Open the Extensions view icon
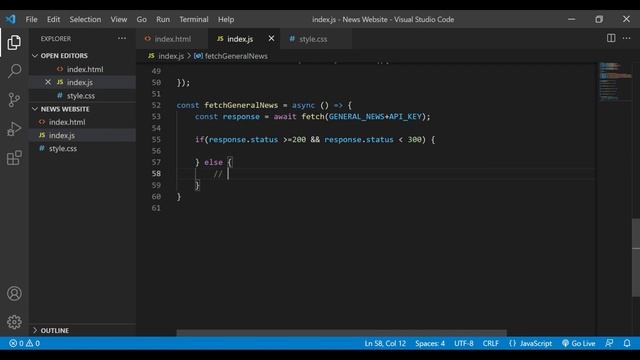640x360 pixels. (14, 158)
